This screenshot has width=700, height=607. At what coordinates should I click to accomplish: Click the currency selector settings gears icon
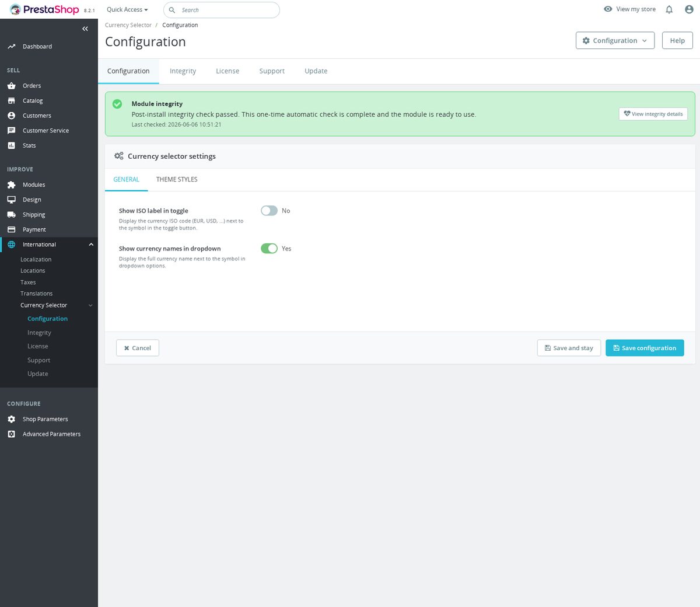(119, 156)
